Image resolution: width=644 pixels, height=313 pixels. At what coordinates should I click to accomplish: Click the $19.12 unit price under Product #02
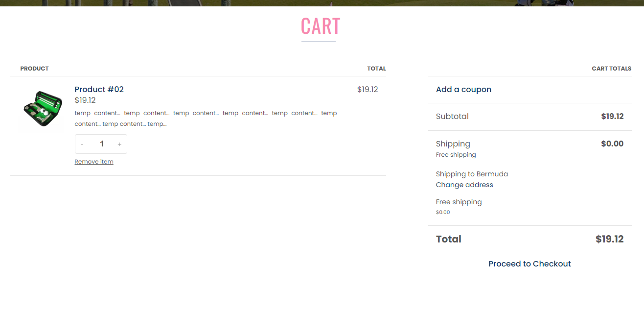click(85, 100)
